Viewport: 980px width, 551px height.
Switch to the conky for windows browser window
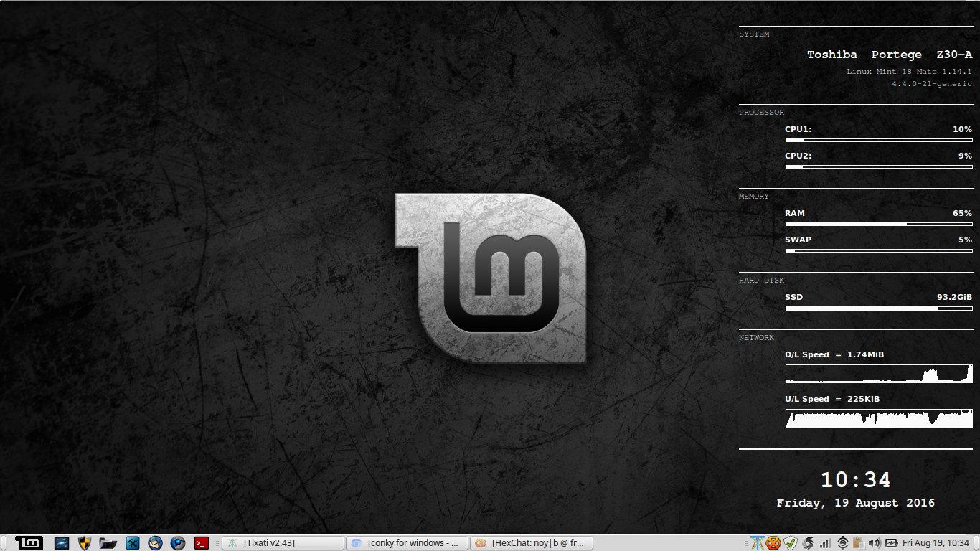pyautogui.click(x=407, y=543)
